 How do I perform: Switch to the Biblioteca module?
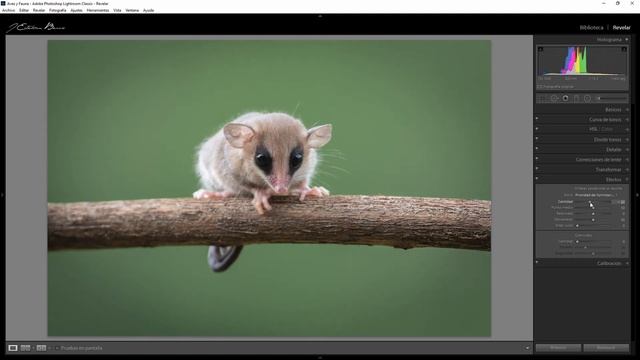tap(591, 28)
